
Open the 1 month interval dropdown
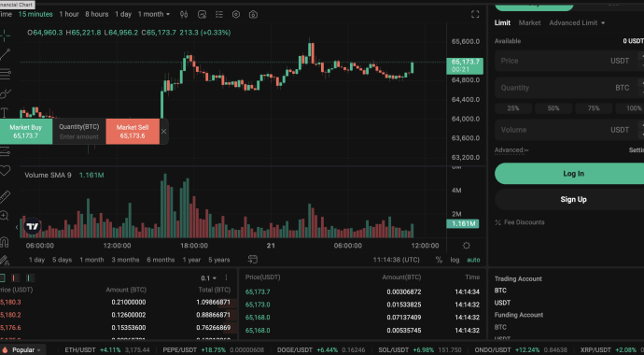(x=154, y=14)
